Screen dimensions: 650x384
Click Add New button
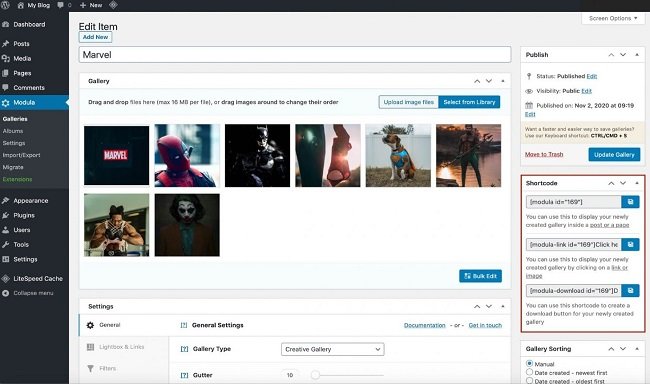click(x=95, y=37)
